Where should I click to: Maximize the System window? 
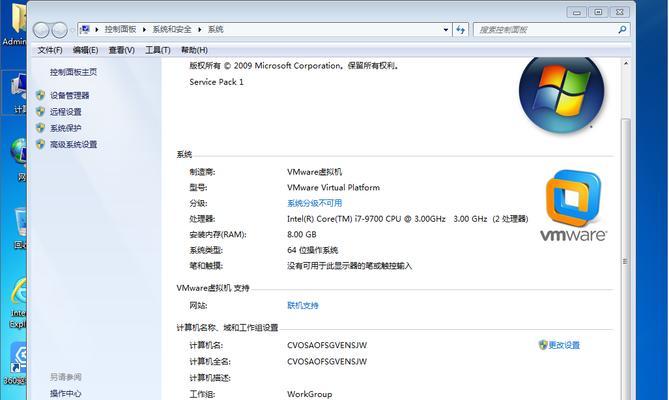[598, 12]
